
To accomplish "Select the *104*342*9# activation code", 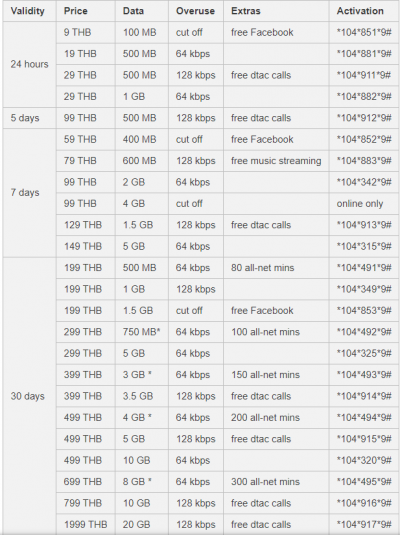I will [x=364, y=182].
